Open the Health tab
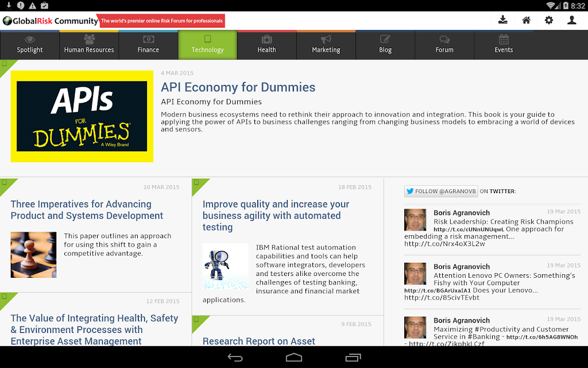This screenshot has width=588, height=368. (266, 45)
